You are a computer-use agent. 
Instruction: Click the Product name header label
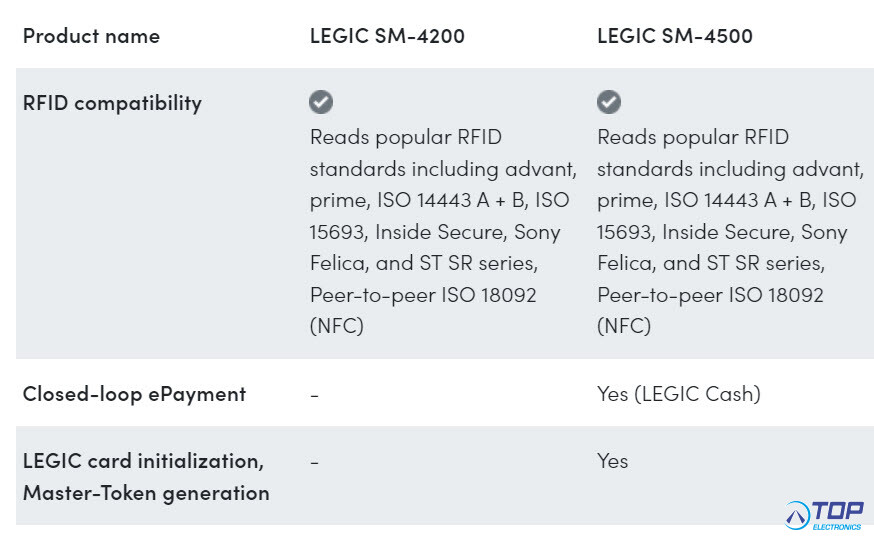[91, 36]
